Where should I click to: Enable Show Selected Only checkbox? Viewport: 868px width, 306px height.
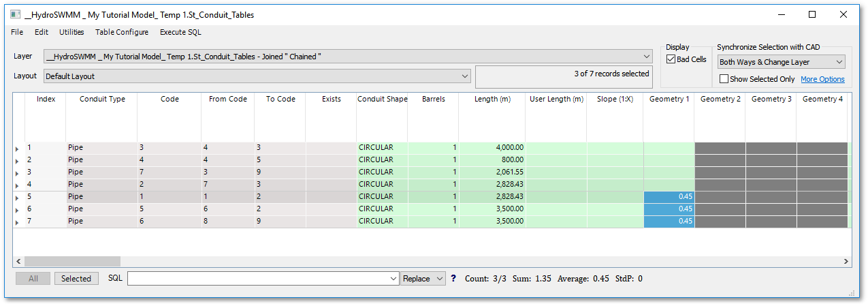[724, 79]
